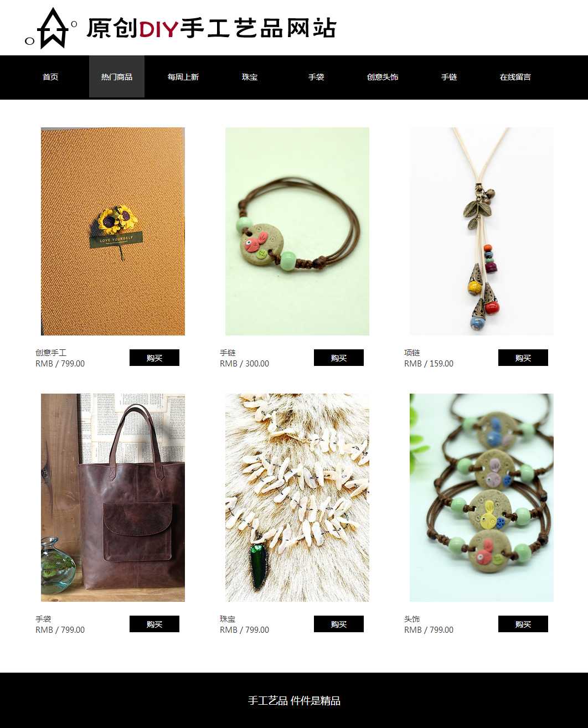
Task: Click the site logo icon
Action: [x=51, y=28]
